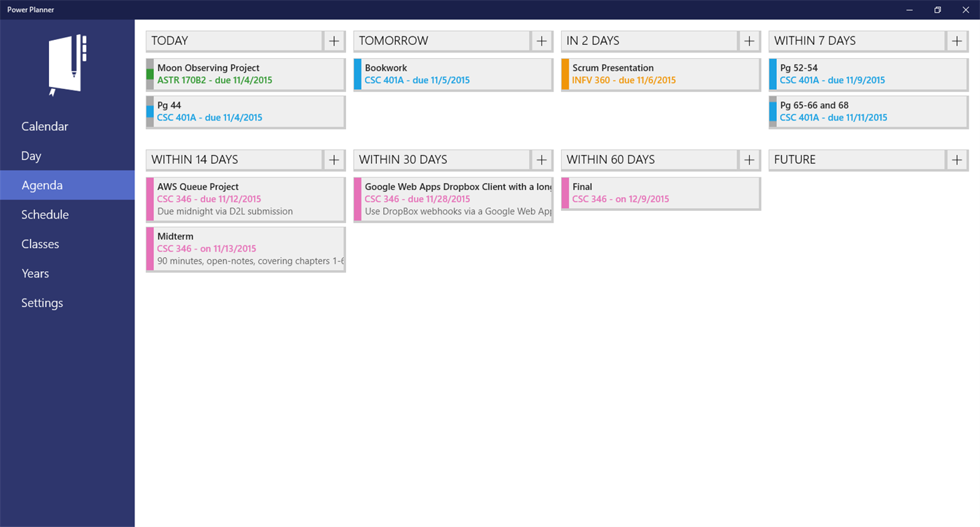The height and width of the screenshot is (527, 980).
Task: Add a task in the IN 2 DAYS column
Action: (x=749, y=41)
